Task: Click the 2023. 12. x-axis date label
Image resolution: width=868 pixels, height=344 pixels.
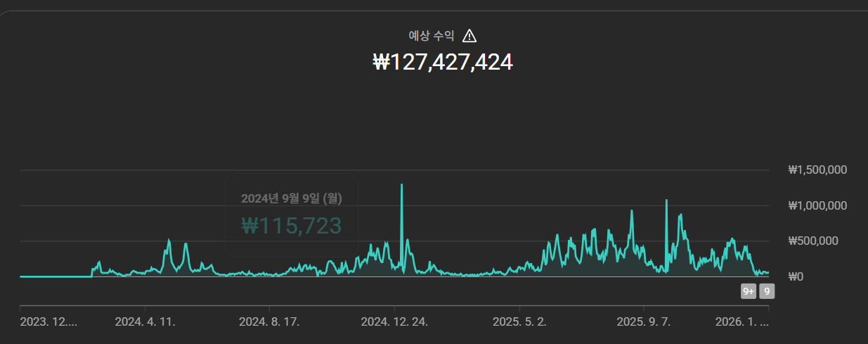Action: (x=48, y=322)
